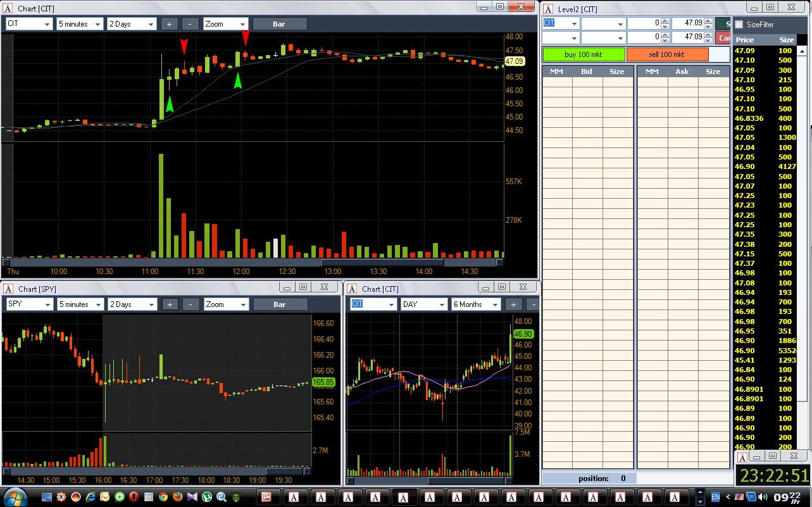This screenshot has width=812, height=507.
Task: Click the Chart [CIT] 5-minute window title icon
Action: (8, 8)
